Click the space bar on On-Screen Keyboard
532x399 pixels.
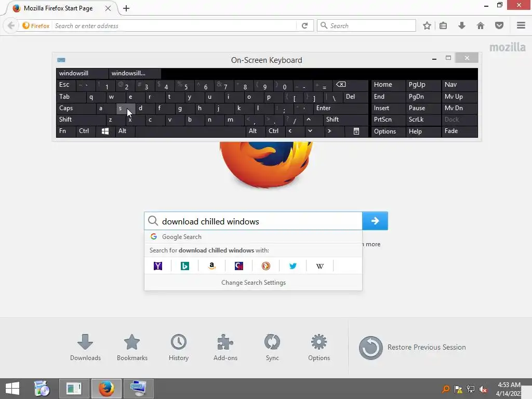(190, 131)
